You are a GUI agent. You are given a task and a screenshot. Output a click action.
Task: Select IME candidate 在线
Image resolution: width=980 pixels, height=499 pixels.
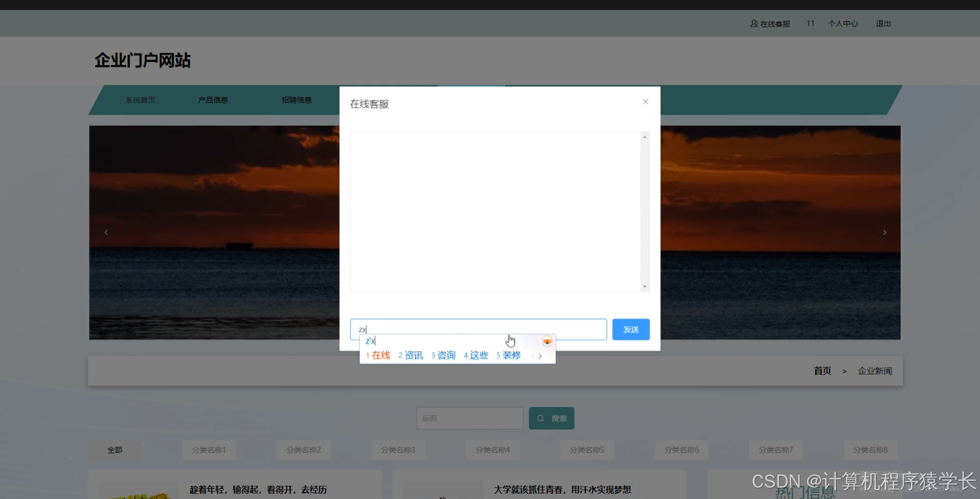(x=378, y=355)
